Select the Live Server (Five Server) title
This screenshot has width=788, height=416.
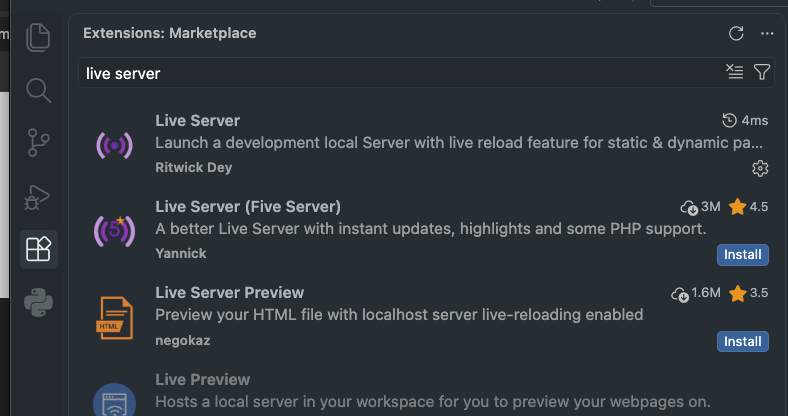248,206
